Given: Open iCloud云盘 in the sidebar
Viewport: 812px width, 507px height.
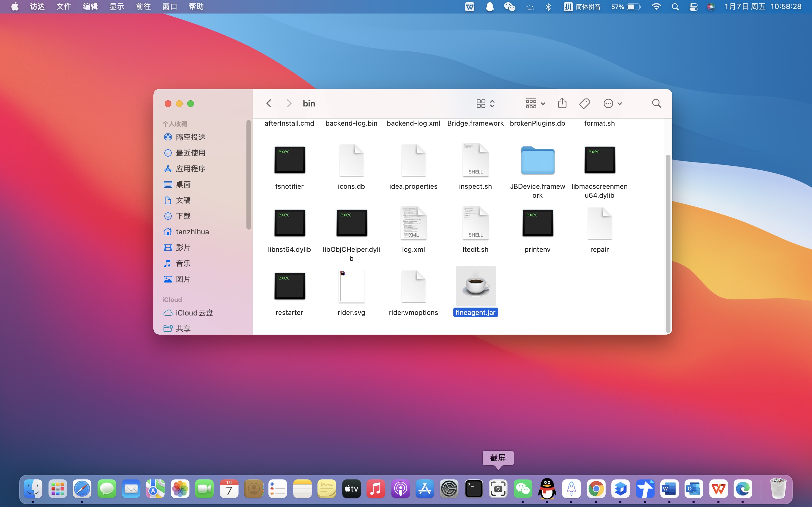Looking at the screenshot, I should click(x=194, y=313).
